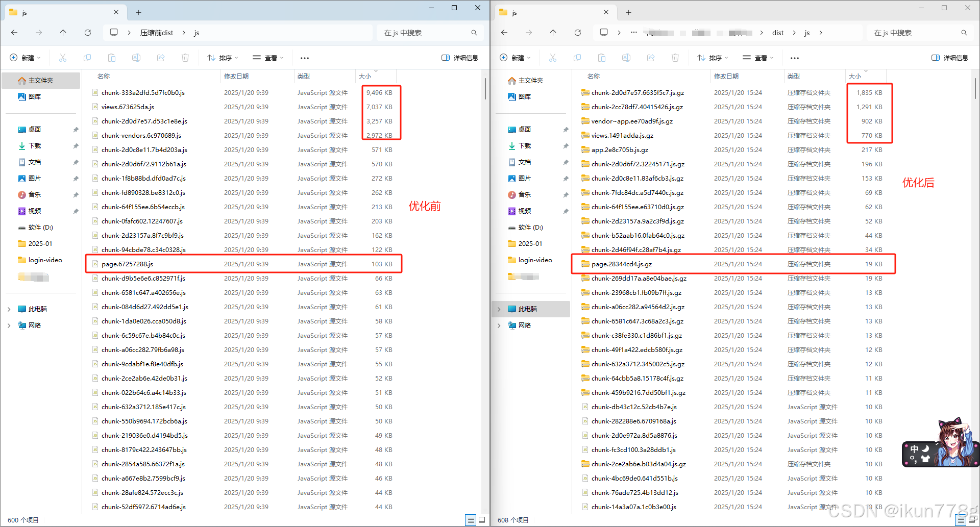Click the search magnifier in the left search box
This screenshot has height=527, width=980.
pyautogui.click(x=474, y=32)
